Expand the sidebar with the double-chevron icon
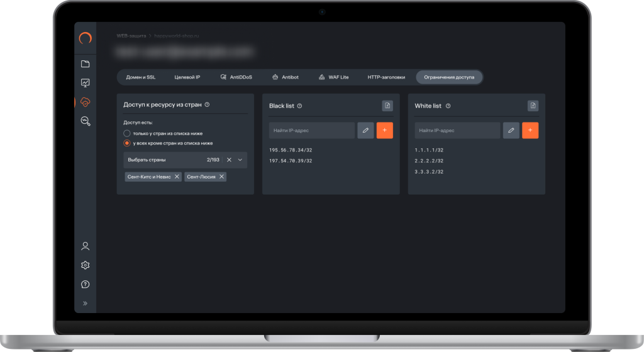The height and width of the screenshot is (352, 644). [x=85, y=304]
